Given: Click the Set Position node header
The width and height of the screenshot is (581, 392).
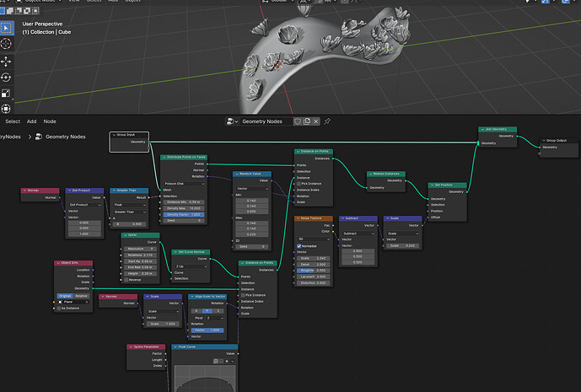Looking at the screenshot, I should pyautogui.click(x=447, y=185).
